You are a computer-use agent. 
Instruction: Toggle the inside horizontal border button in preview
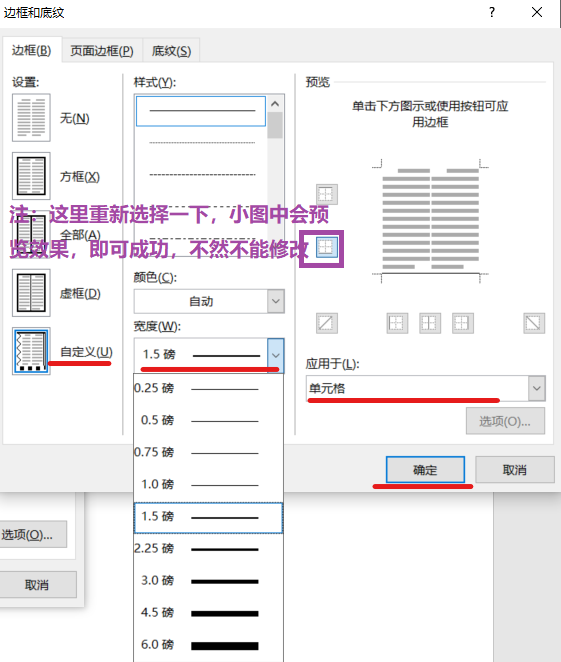tap(327, 247)
